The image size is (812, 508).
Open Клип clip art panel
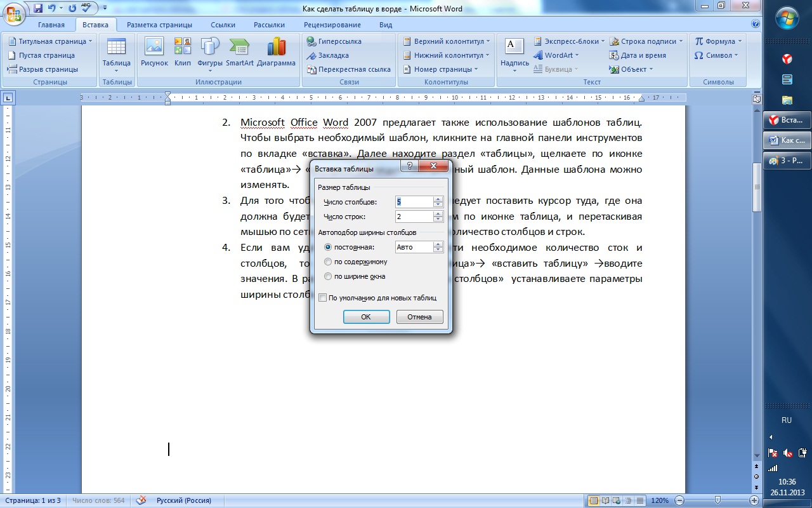tap(183, 52)
